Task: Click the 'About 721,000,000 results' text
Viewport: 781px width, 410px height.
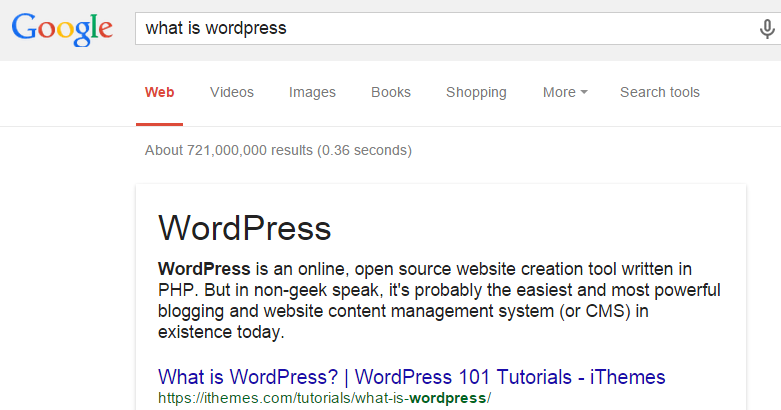Action: (x=229, y=150)
